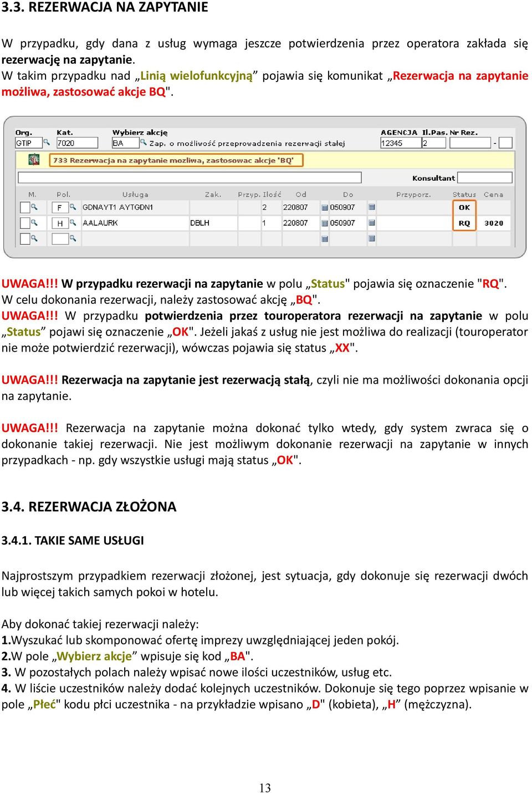Click the green text 'Linią wielofunkcyjną'

[196, 76]
